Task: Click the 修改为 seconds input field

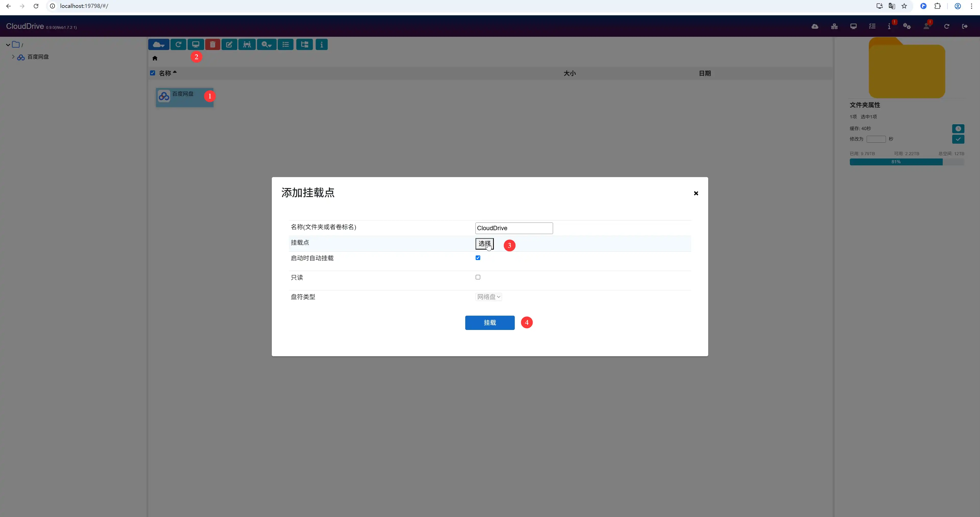Action: coord(876,139)
